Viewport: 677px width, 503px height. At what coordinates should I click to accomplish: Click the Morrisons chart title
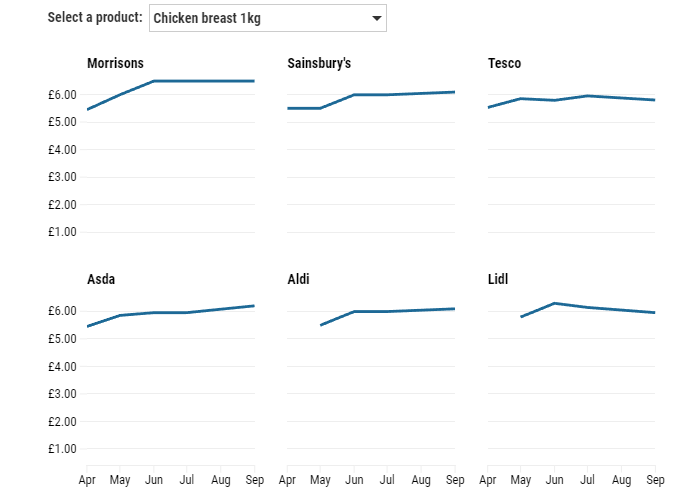[x=115, y=63]
